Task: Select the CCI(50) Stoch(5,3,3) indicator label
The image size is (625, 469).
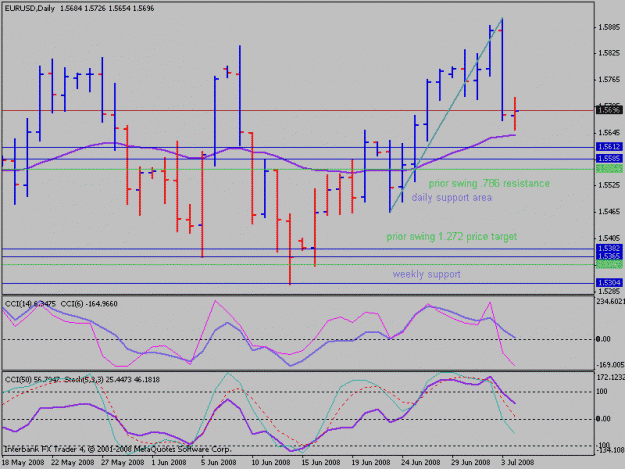Action: [x=82, y=379]
